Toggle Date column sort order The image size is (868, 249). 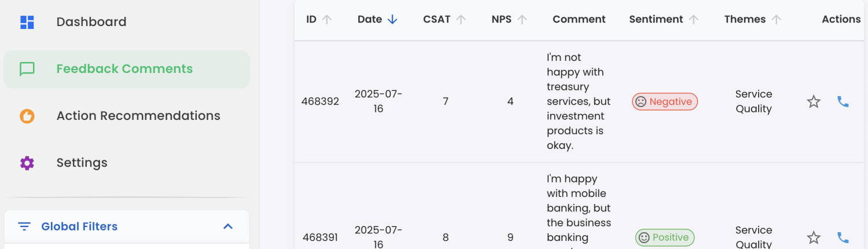[392, 20]
